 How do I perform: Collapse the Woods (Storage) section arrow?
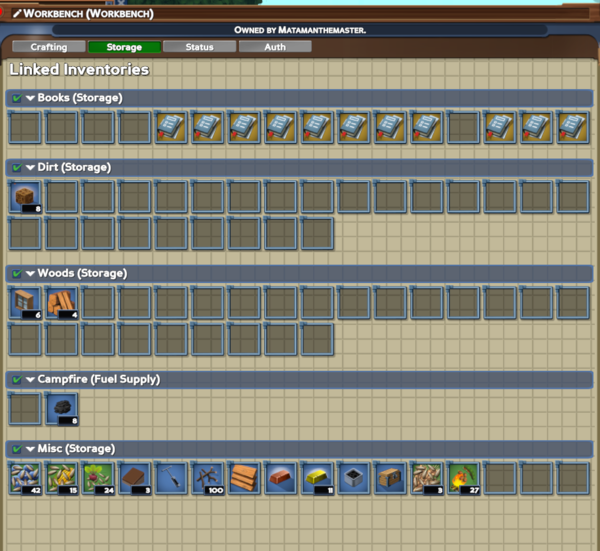tap(31, 274)
